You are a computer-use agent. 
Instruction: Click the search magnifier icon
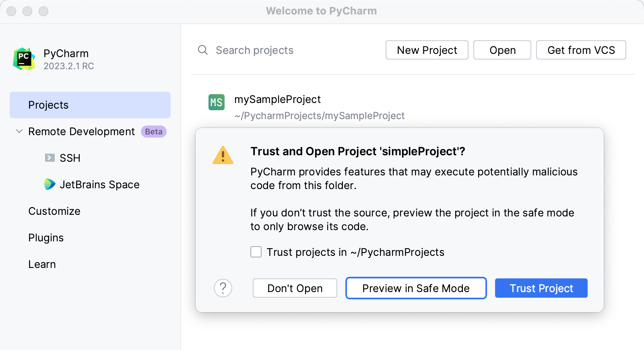[x=202, y=50]
